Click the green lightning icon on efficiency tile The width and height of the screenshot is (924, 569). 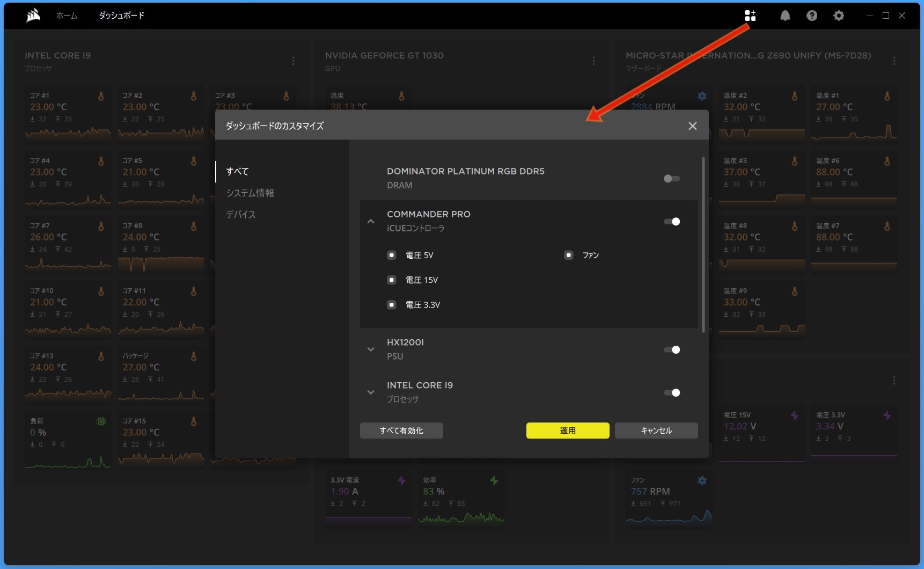coord(494,480)
